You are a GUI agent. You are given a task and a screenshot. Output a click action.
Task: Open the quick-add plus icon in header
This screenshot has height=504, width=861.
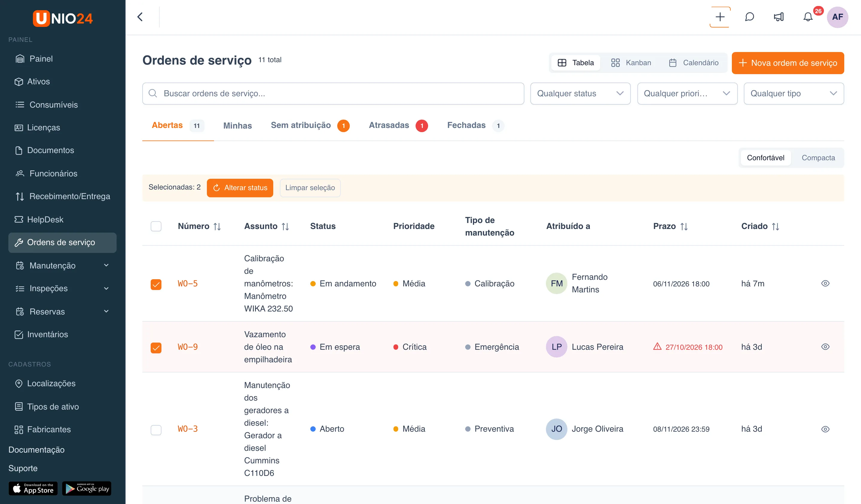720,17
